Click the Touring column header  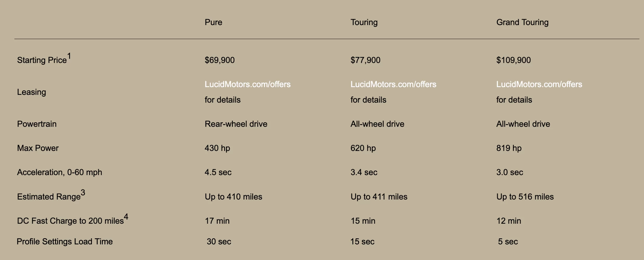coord(364,22)
